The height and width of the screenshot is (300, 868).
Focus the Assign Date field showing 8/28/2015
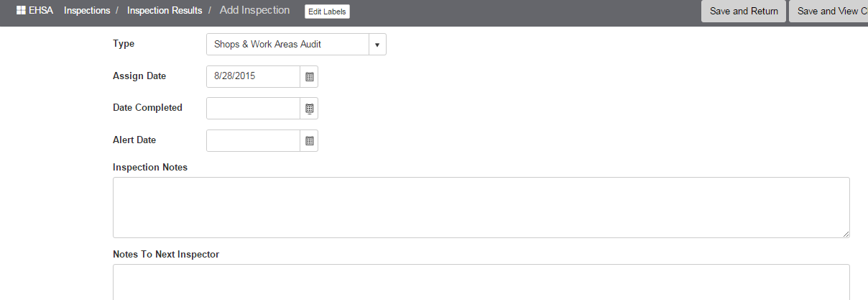point(253,76)
